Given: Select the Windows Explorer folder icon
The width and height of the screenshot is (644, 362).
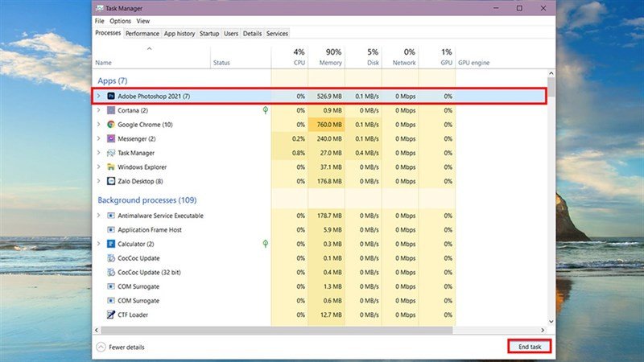Looking at the screenshot, I should [110, 167].
